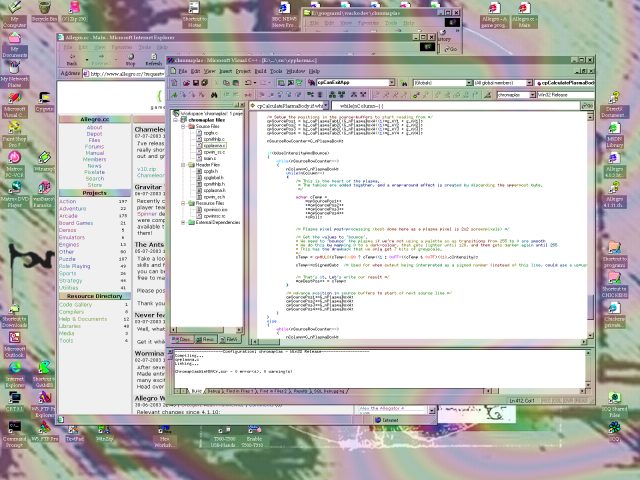640x480 pixels.
Task: Click the Go button in Explorer folder window
Action: click(x=451, y=49)
